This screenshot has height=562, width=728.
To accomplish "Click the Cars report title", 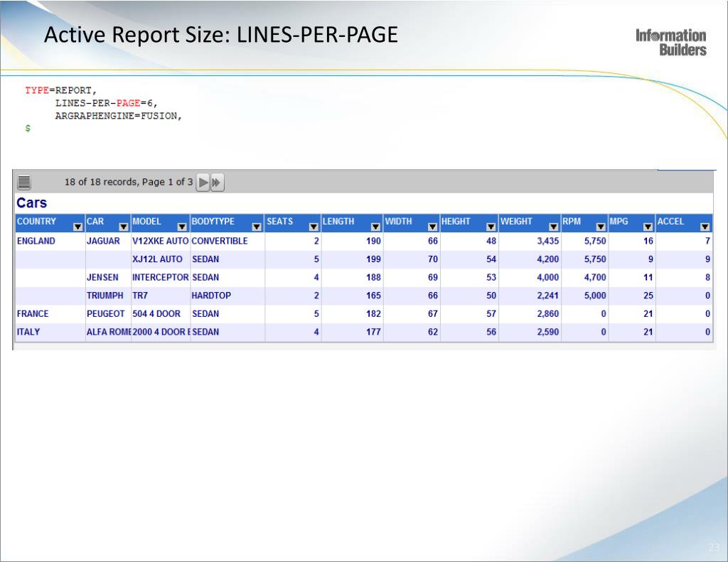I will click(x=31, y=202).
